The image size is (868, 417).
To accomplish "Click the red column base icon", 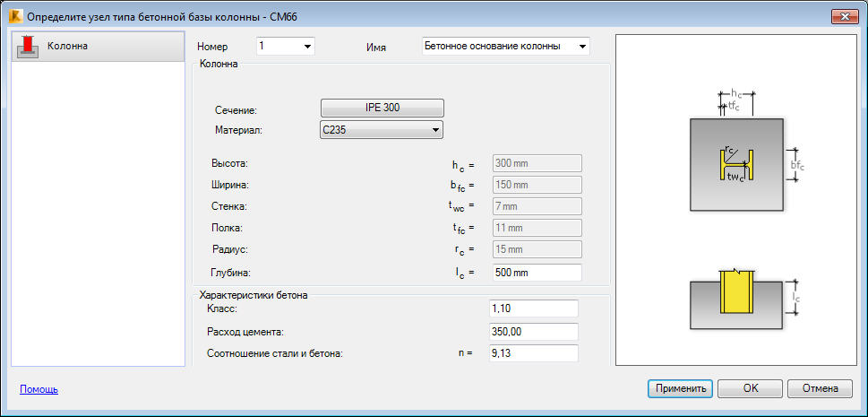I will click(28, 47).
